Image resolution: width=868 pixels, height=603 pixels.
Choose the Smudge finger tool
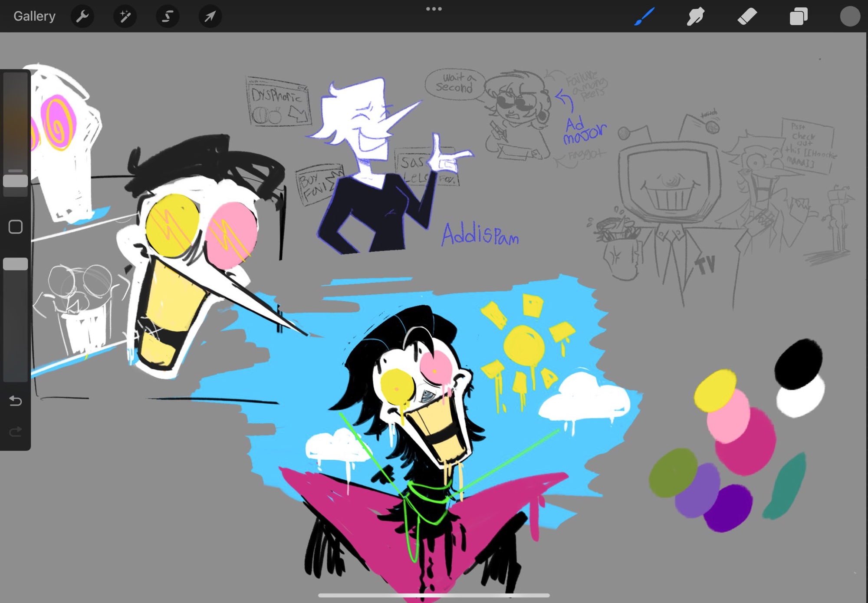coord(695,16)
